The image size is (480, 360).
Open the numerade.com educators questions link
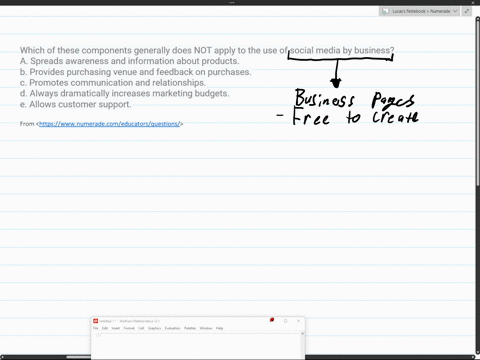(109, 124)
